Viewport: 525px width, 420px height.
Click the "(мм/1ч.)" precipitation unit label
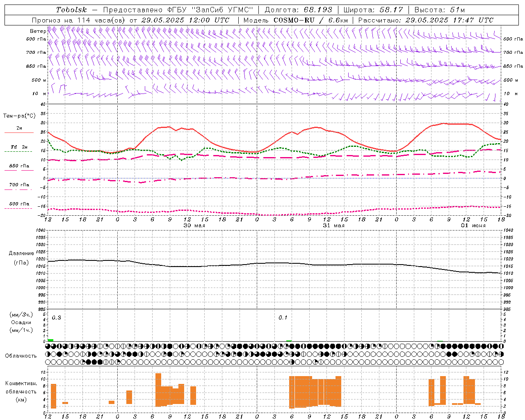pos(21,330)
